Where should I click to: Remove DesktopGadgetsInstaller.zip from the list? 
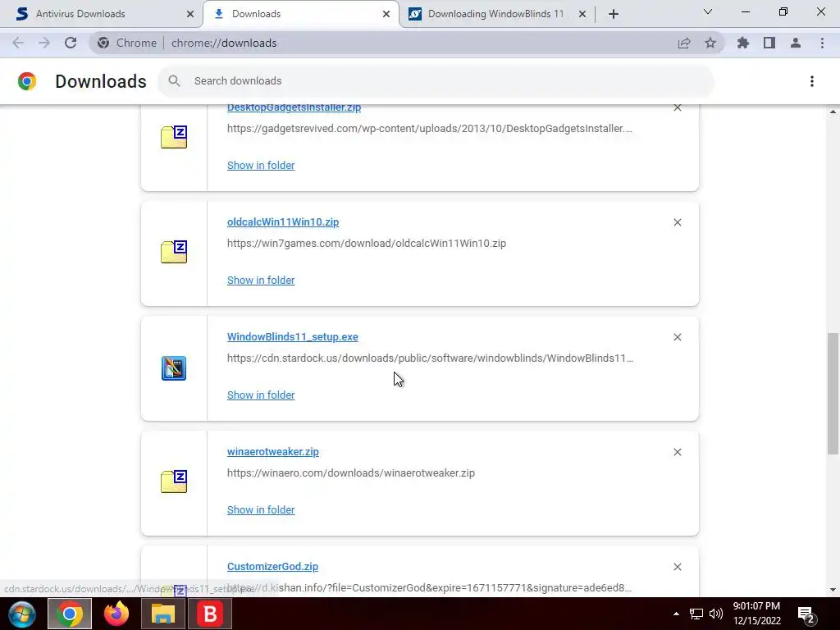(x=677, y=107)
